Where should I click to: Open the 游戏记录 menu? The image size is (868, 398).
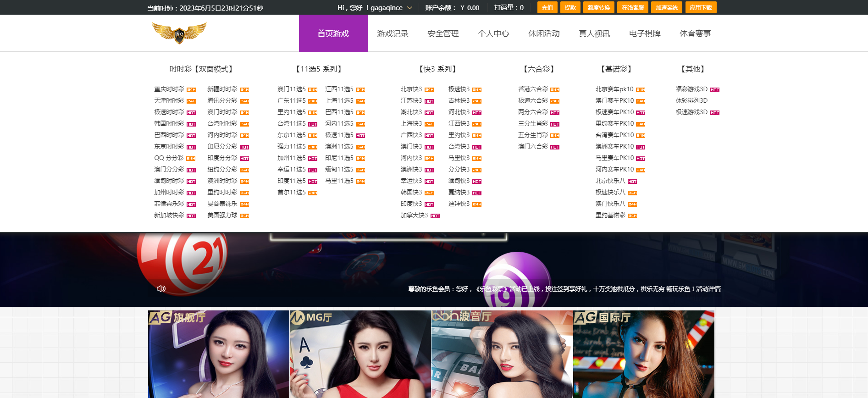[x=393, y=33]
